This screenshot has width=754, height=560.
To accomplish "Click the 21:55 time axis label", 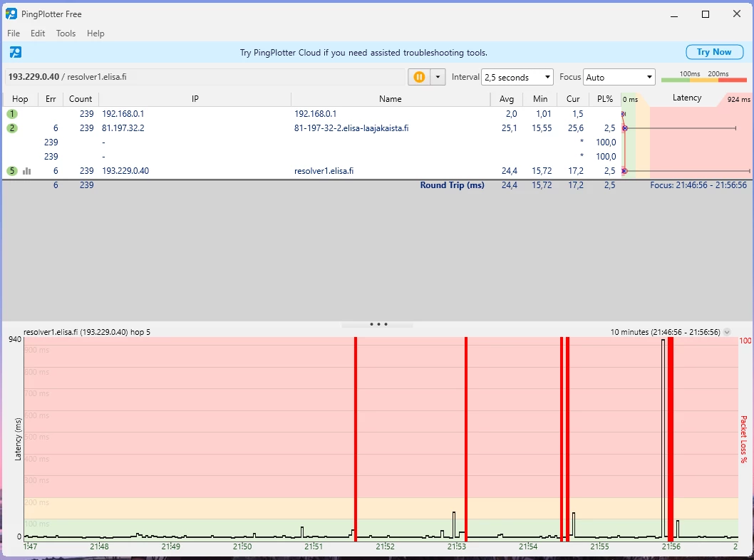I will pyautogui.click(x=599, y=546).
